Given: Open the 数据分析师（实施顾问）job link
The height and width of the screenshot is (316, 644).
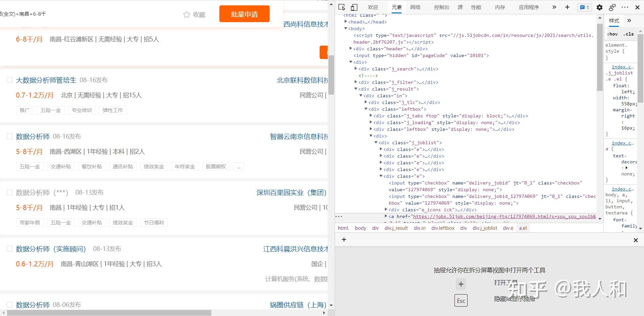Looking at the screenshot, I should 51,249.
